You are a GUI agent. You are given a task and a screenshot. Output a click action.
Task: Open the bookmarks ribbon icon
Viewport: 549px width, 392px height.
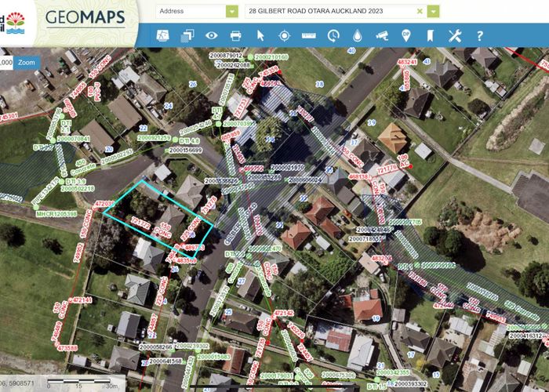coord(431,35)
